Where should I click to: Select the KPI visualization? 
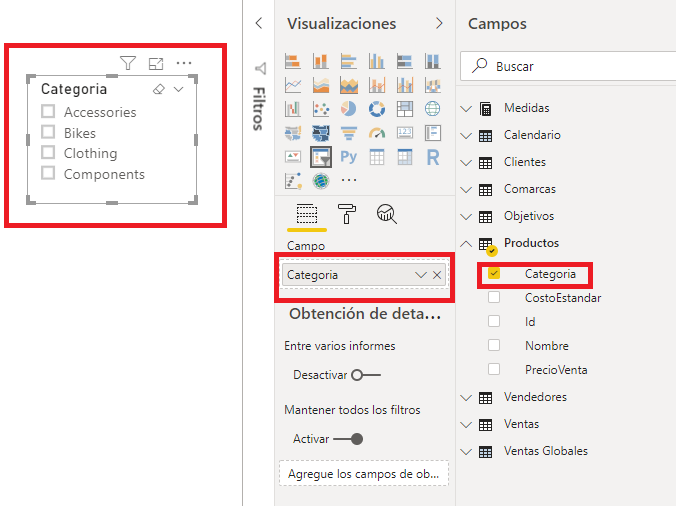click(x=293, y=156)
